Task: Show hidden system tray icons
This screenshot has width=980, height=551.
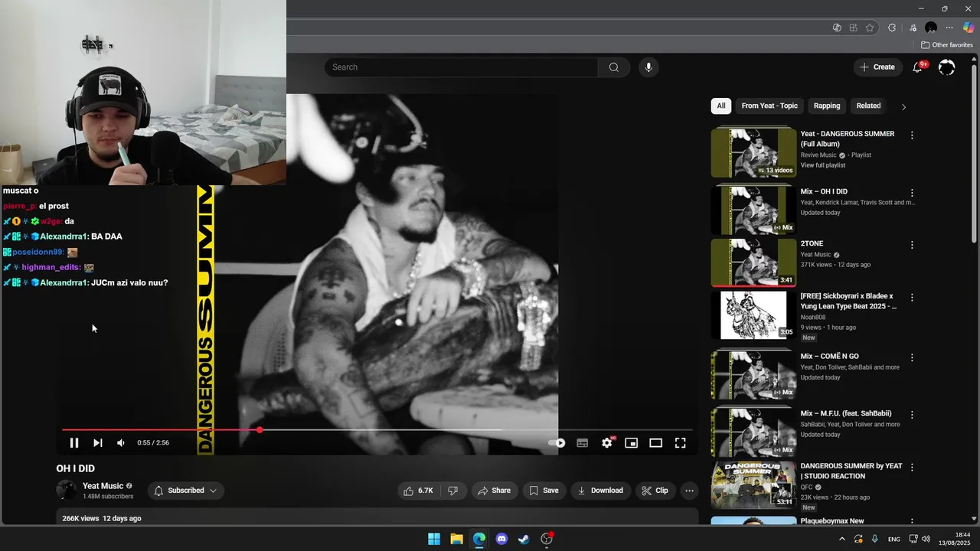Action: click(x=842, y=539)
